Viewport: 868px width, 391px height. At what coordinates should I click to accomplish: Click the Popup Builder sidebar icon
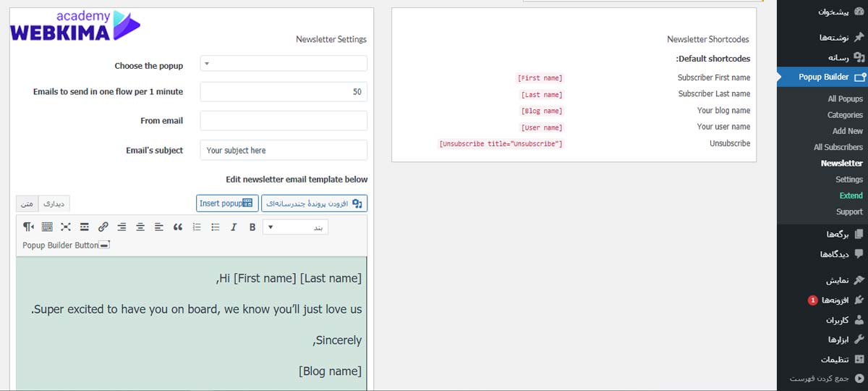(x=859, y=77)
